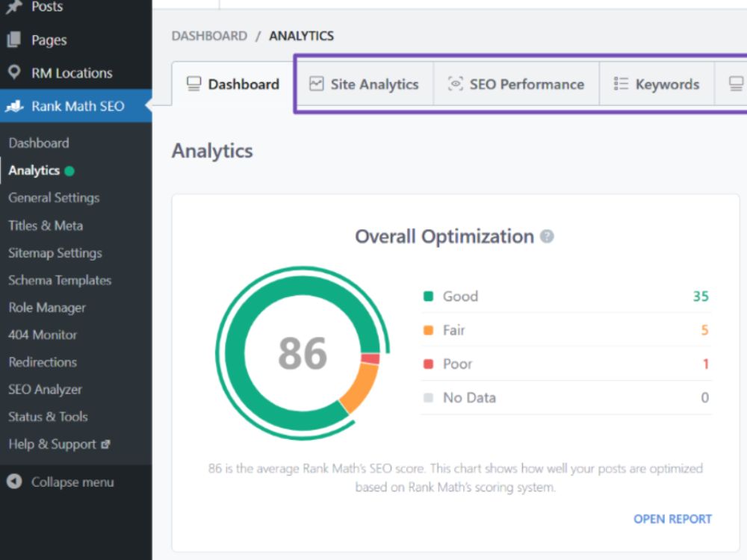747x560 pixels.
Task: Click the help icon beside Overall Optimization
Action: tap(547, 236)
